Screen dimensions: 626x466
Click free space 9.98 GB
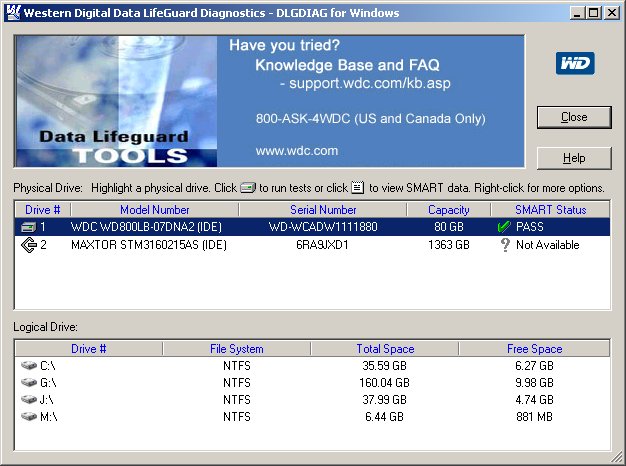pyautogui.click(x=534, y=383)
